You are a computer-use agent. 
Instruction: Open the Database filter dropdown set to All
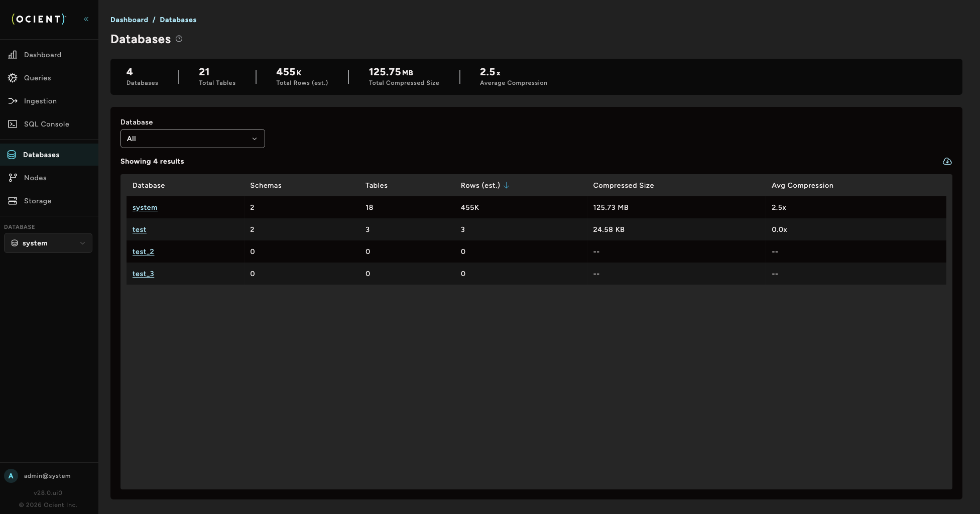[x=193, y=139]
